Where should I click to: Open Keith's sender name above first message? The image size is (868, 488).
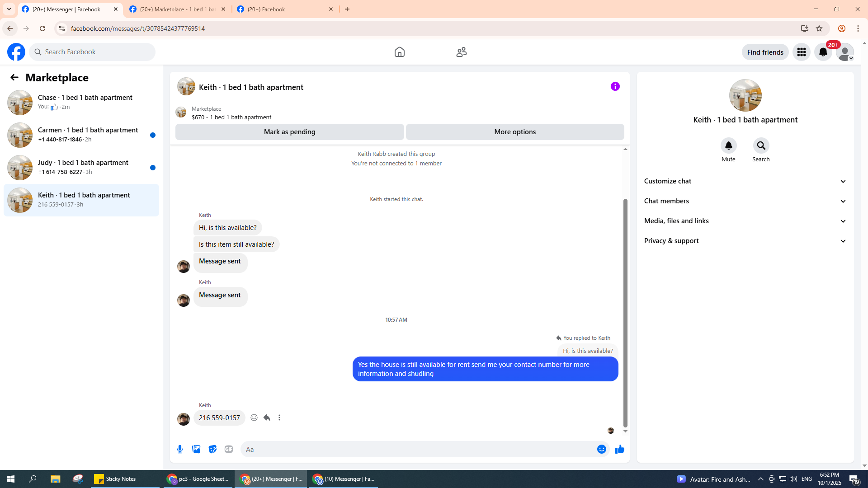(205, 215)
